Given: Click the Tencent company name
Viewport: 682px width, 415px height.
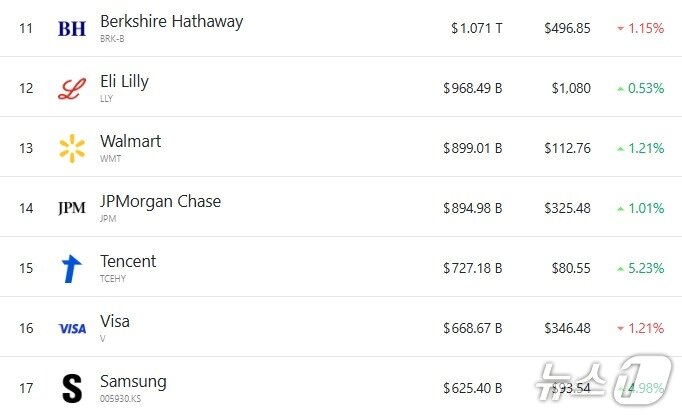Looking at the screenshot, I should click(x=128, y=261).
